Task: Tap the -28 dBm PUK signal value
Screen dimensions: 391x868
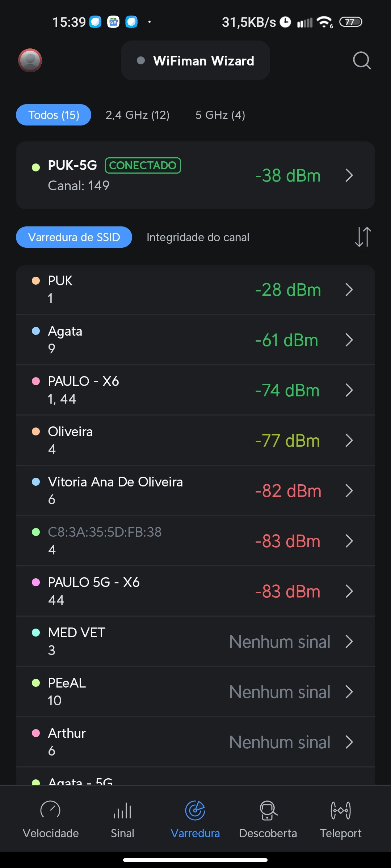Action: tap(288, 290)
